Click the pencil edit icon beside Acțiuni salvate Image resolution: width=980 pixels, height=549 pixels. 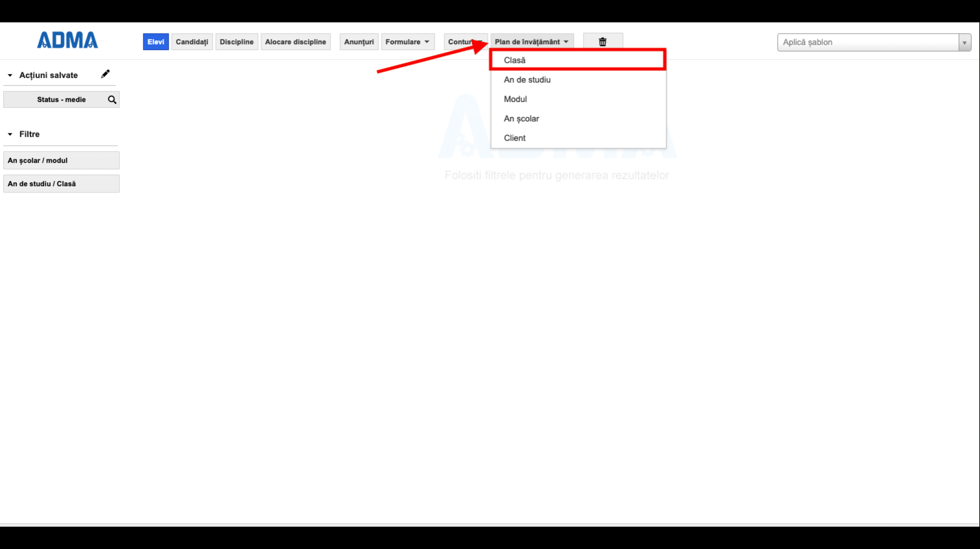pyautogui.click(x=105, y=74)
